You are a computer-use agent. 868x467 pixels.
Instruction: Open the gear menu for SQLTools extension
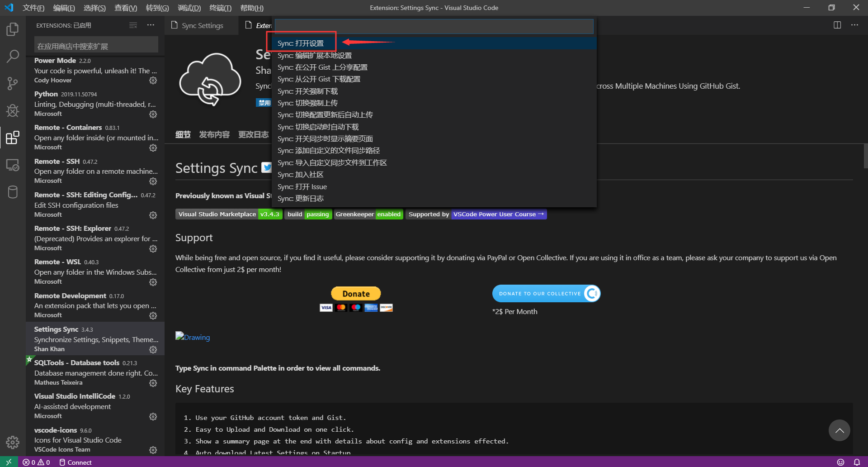click(x=153, y=383)
